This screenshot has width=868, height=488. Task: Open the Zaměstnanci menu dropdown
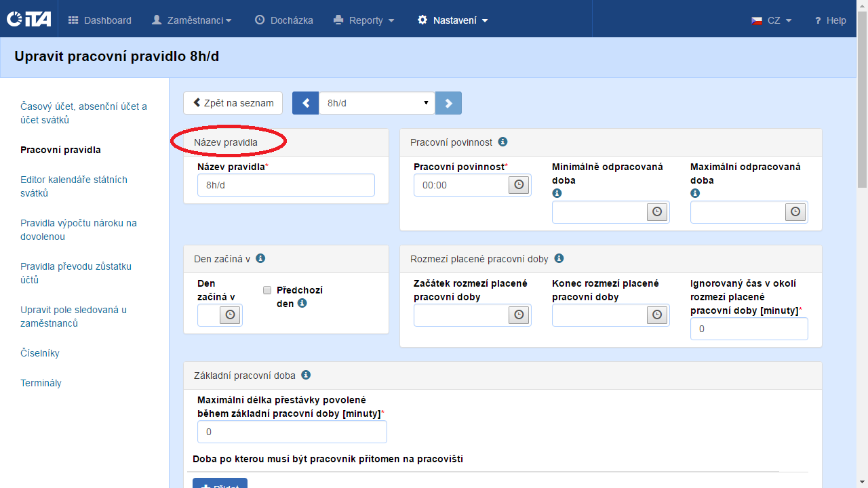[x=191, y=20]
